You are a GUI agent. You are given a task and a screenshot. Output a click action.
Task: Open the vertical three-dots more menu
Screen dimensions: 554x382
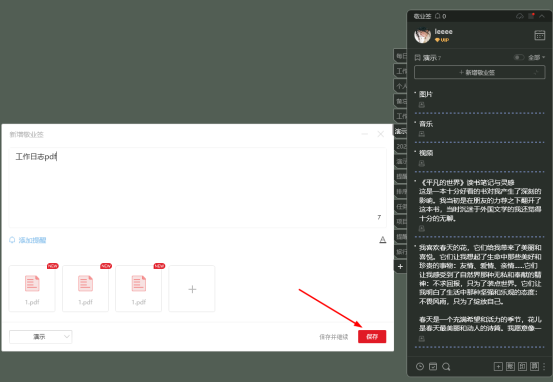(544, 366)
